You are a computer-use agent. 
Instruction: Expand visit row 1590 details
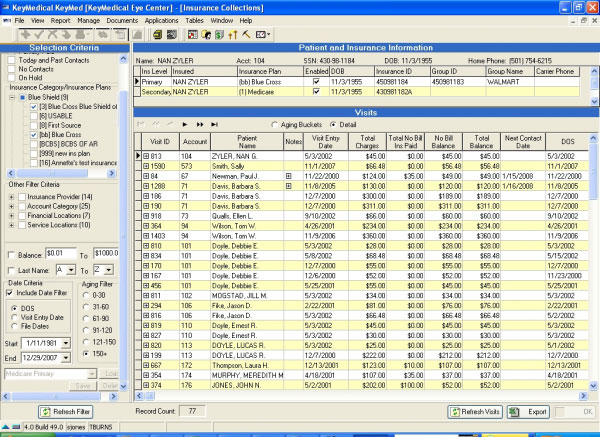pyautogui.click(x=146, y=166)
